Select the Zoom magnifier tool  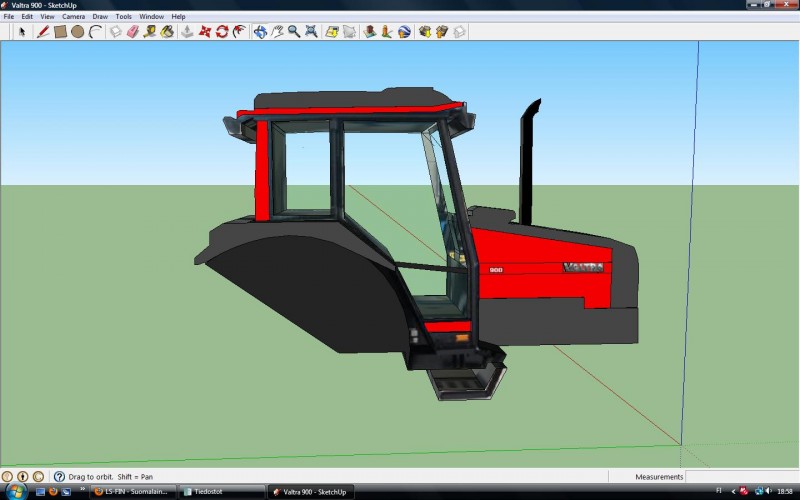[294, 32]
